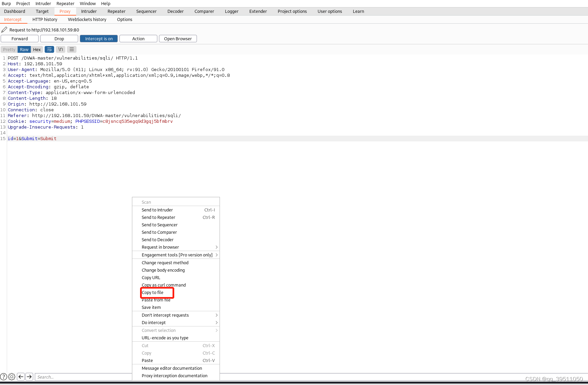Switch to the Sequencer tab
This screenshot has height=385, width=588.
coord(146,11)
